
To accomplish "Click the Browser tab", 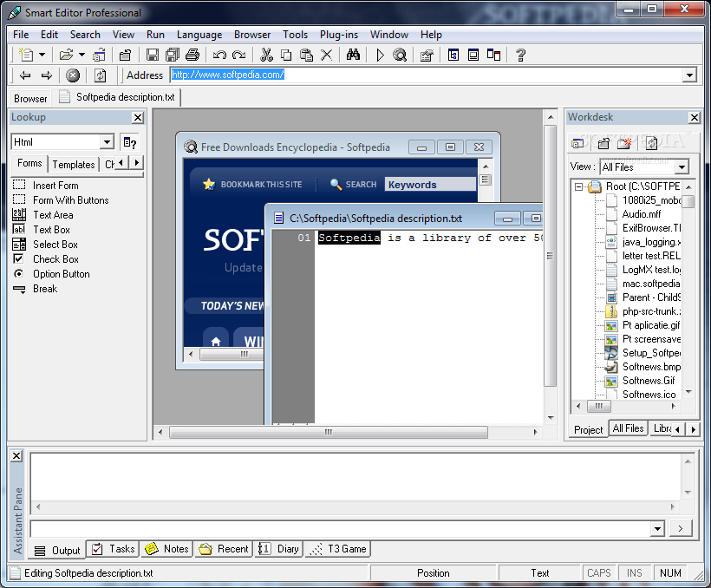I will (x=30, y=99).
